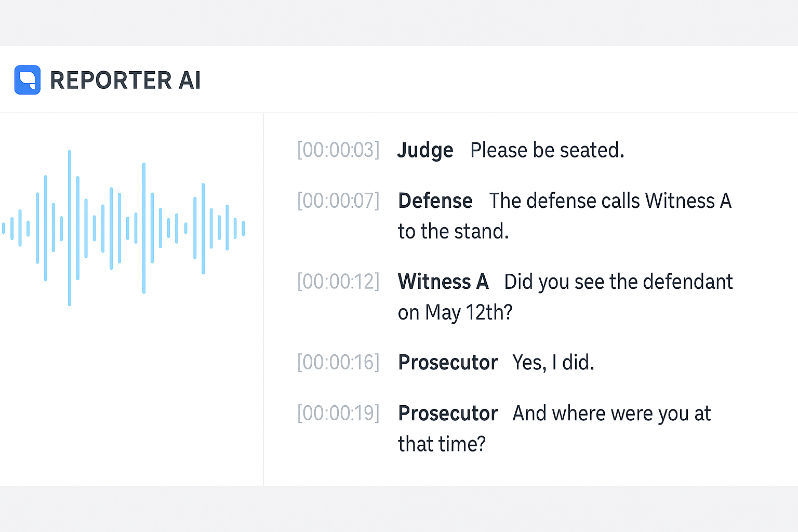Seek to the 00:00:12 timestamp

pyautogui.click(x=338, y=282)
